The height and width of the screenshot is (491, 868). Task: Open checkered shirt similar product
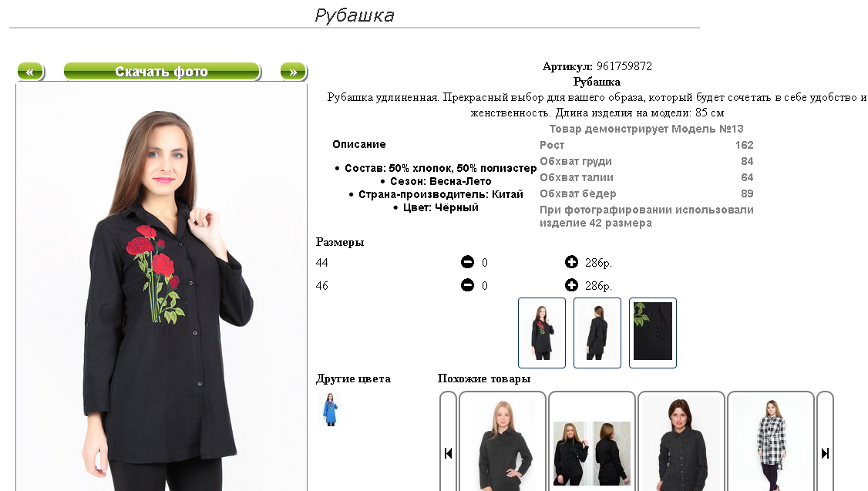[771, 442]
